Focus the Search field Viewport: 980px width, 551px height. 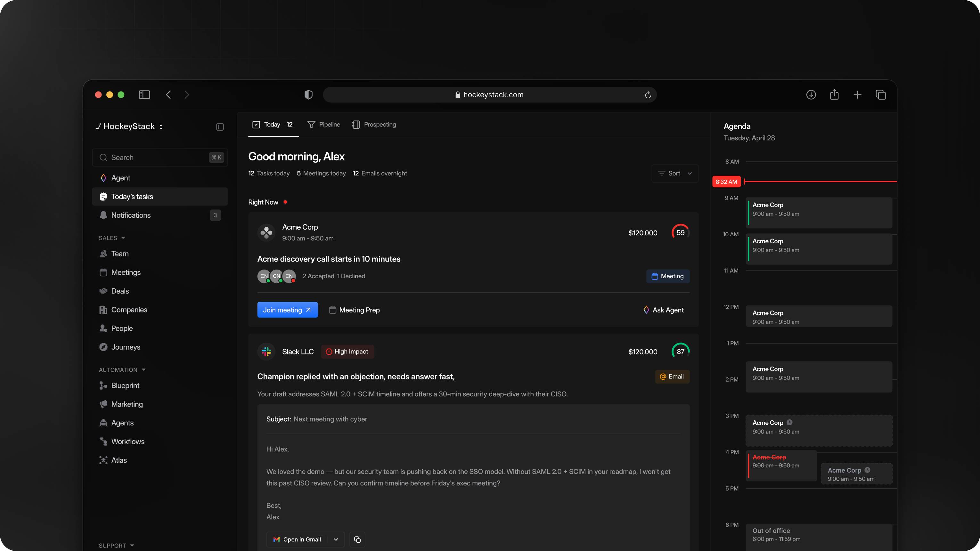pos(160,158)
